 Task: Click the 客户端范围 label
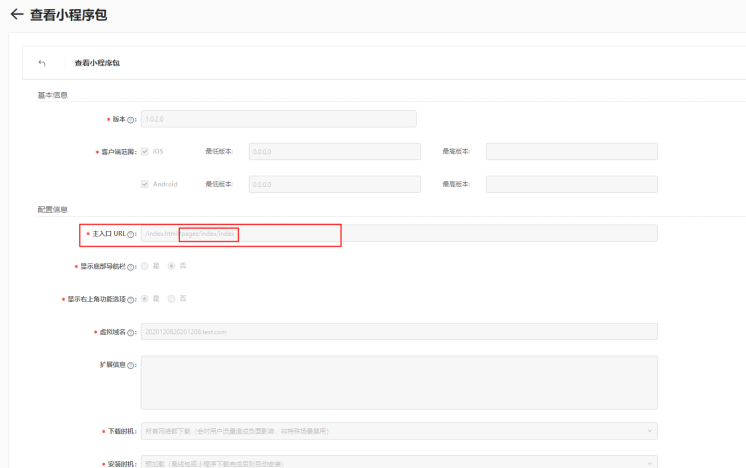coord(118,152)
